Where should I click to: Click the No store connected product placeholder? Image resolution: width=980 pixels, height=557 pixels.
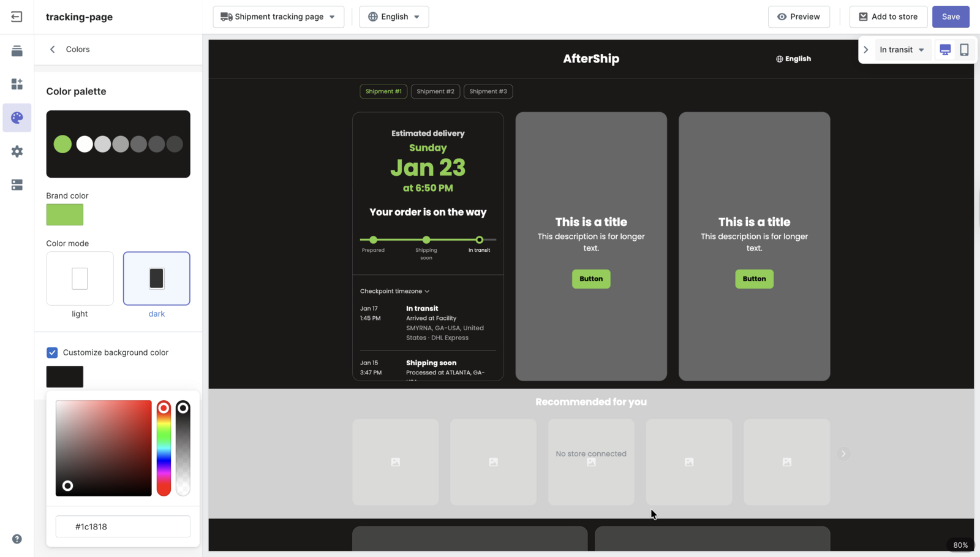591,462
